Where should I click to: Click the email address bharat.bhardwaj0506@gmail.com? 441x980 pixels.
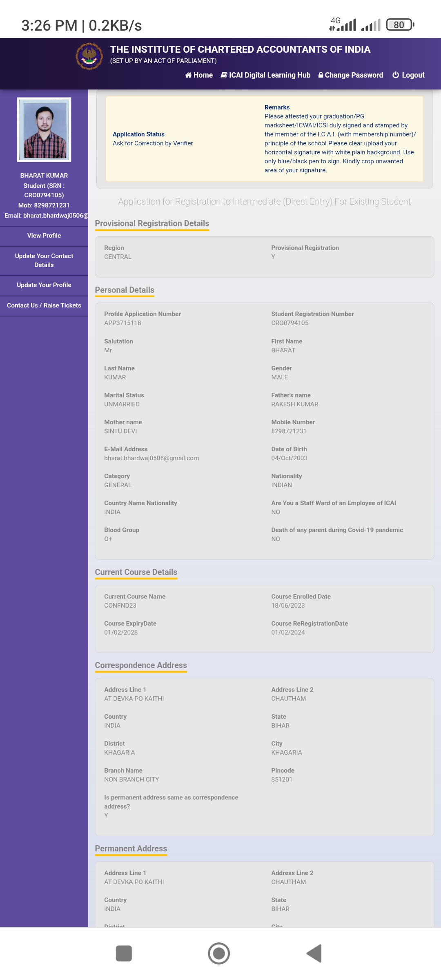point(151,458)
